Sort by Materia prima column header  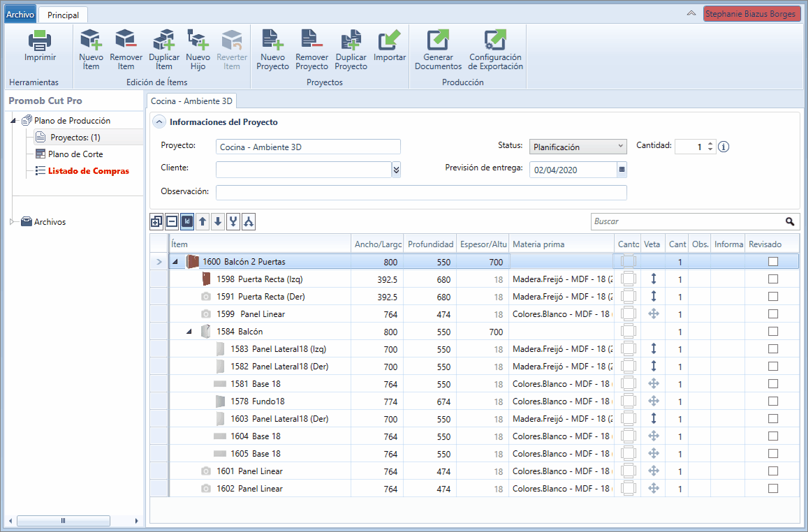[x=561, y=244]
